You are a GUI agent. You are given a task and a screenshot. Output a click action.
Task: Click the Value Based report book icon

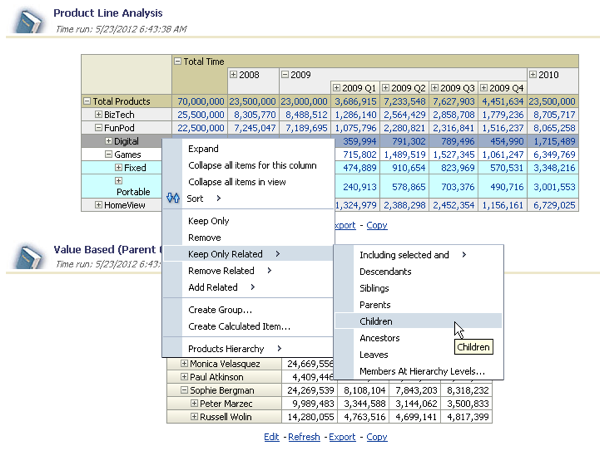click(x=28, y=257)
